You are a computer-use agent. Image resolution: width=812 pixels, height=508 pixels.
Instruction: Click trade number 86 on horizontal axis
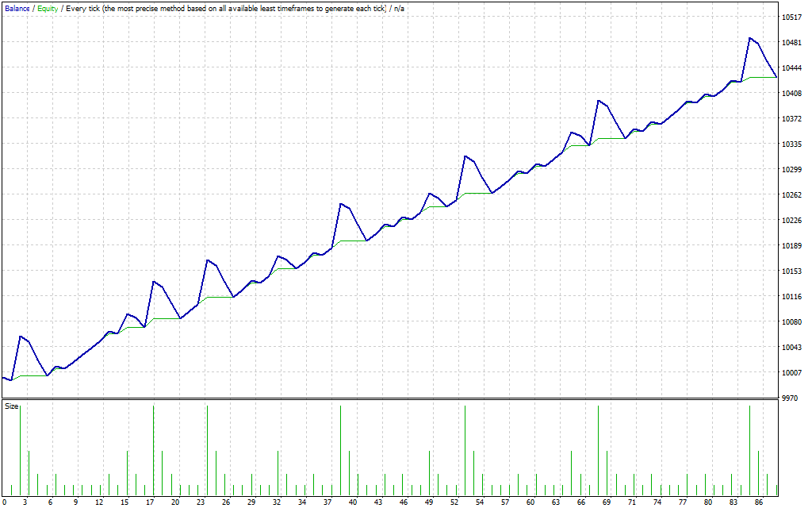pos(759,502)
